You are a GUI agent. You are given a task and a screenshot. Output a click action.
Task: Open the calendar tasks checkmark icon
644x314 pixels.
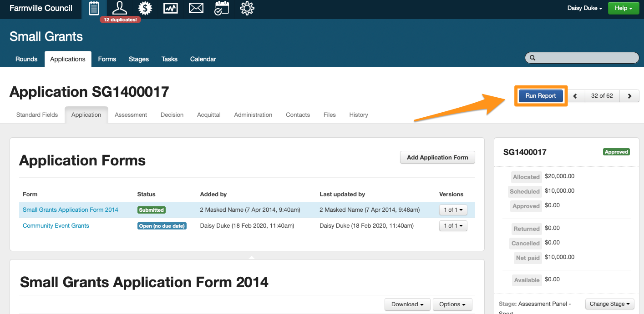(x=222, y=8)
